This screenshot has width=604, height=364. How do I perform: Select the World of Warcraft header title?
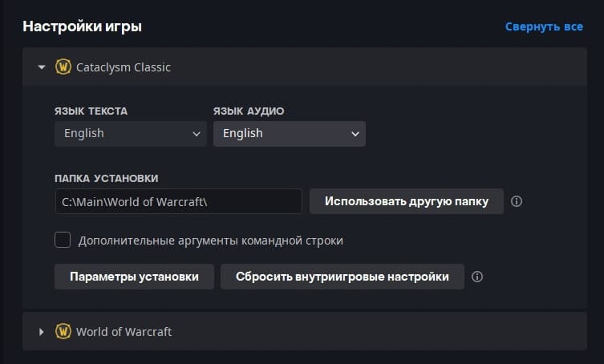coord(124,332)
